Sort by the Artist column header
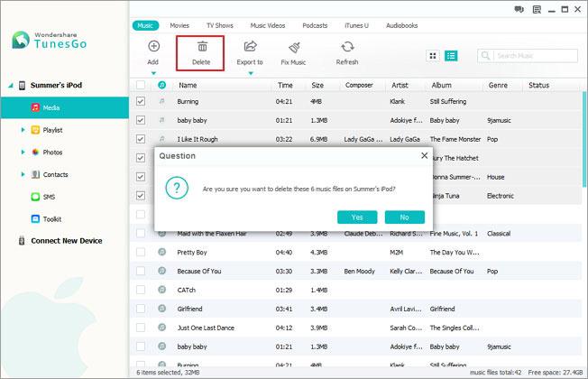This screenshot has height=379, width=588. click(400, 85)
